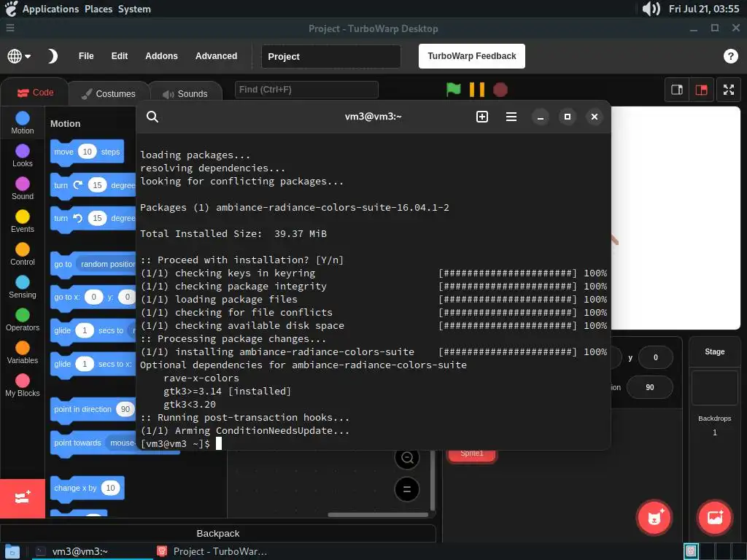Zoom out the code workspace

[x=407, y=458]
